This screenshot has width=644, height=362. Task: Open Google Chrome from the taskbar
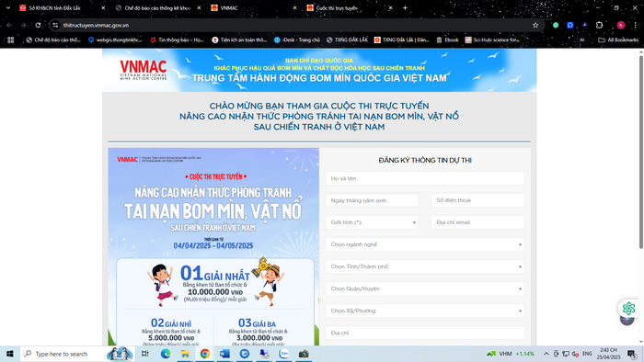click(x=205, y=354)
